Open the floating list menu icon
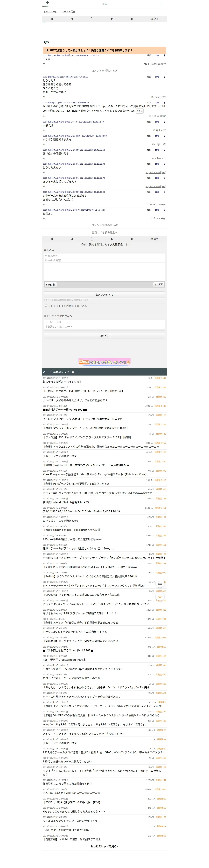 pos(160,583)
